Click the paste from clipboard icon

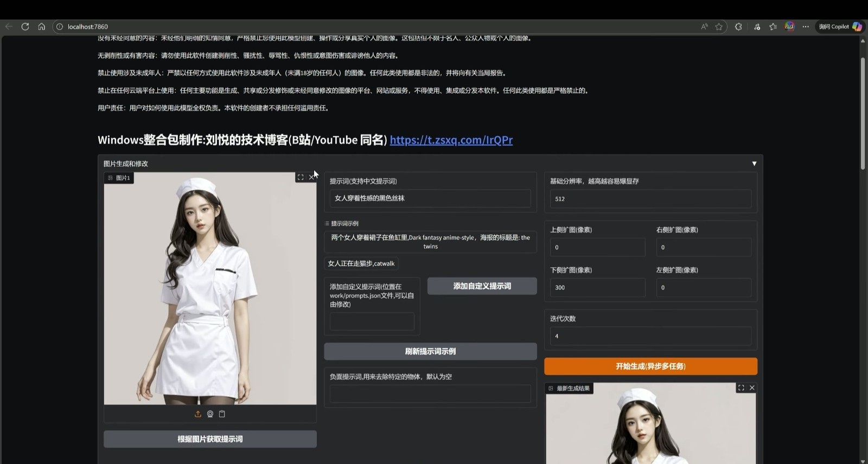tap(222, 414)
